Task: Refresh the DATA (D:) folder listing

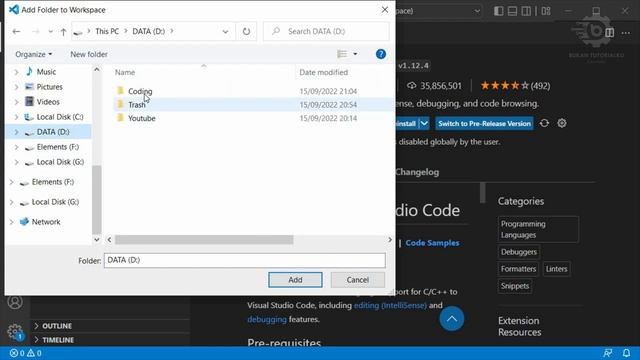Action: coord(246,31)
